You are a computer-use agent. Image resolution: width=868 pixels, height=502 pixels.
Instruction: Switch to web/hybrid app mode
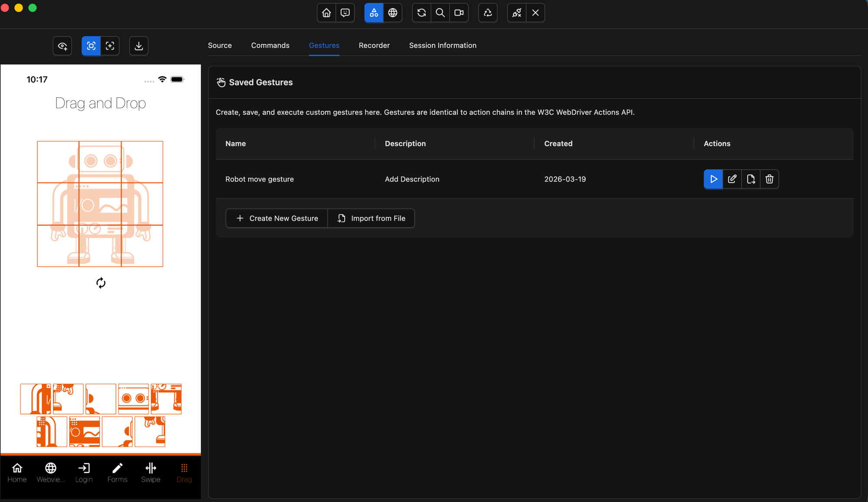tap(392, 13)
